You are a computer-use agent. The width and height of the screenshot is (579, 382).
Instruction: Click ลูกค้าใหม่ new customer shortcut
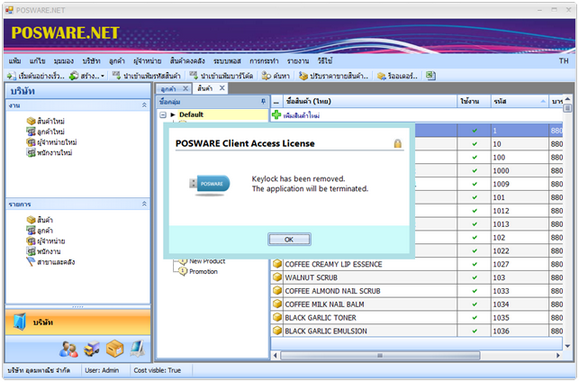45,131
